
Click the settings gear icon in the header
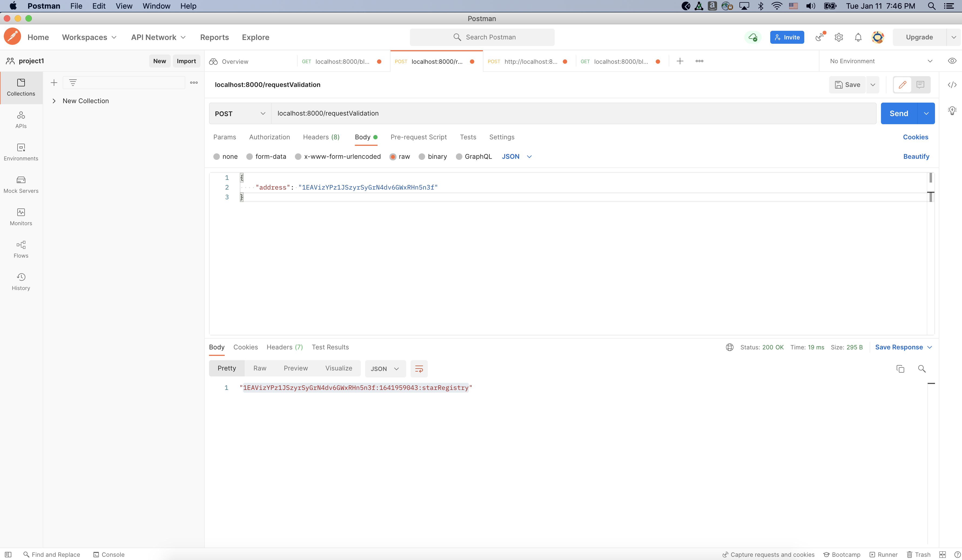coord(839,37)
